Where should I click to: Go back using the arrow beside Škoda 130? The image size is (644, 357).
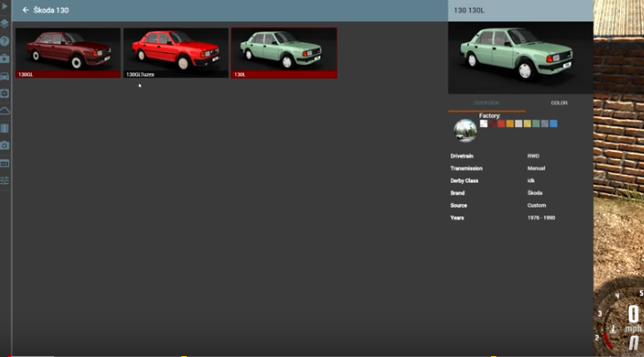[26, 10]
